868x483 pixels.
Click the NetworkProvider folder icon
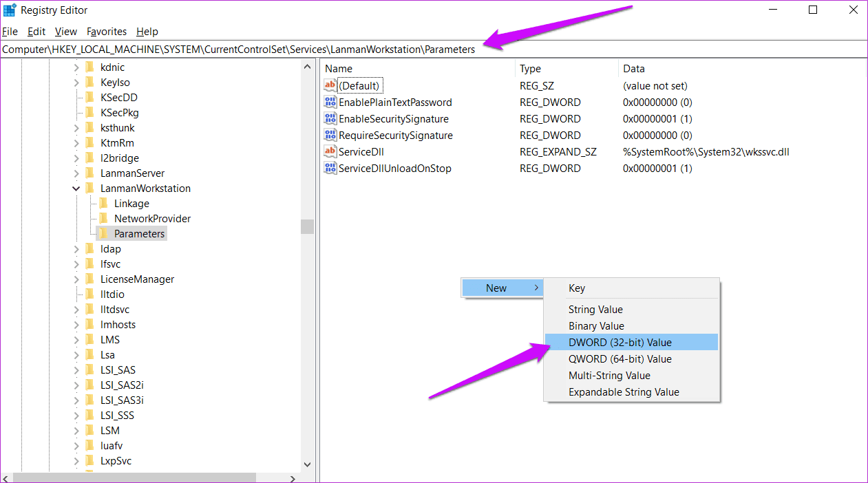103,218
